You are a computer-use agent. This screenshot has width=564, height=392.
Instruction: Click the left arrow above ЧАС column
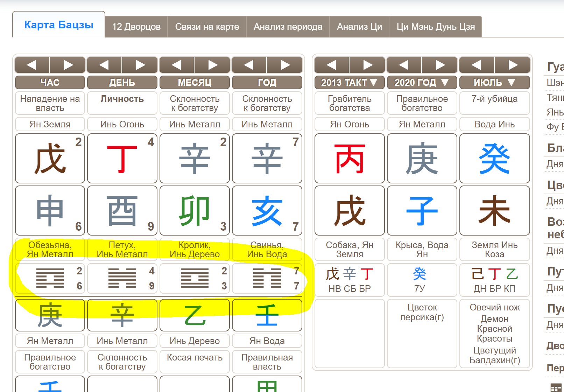point(32,65)
